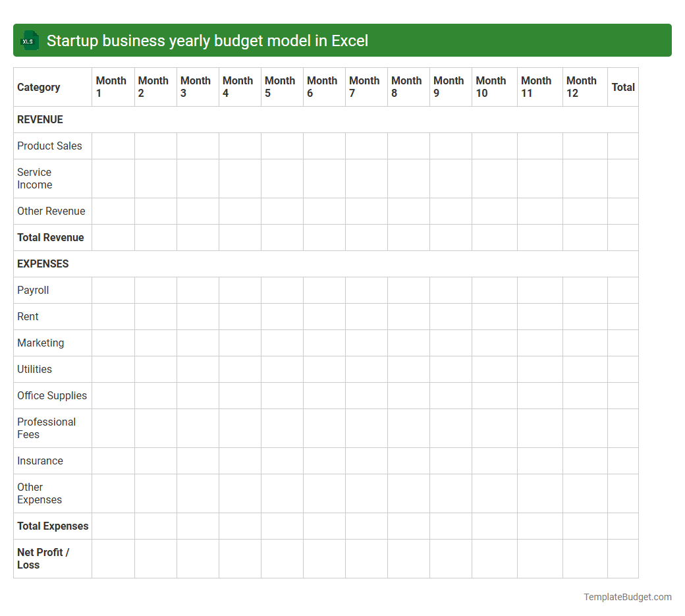Click the Category header cell
Viewport: 685px width, 616px height.
[x=38, y=86]
